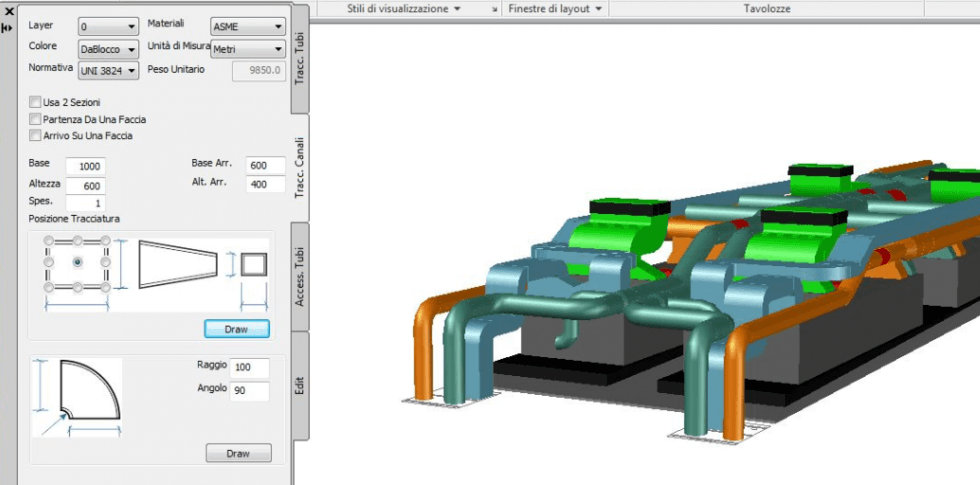Click the square duct section preview icon
The height and width of the screenshot is (485, 980).
[254, 264]
